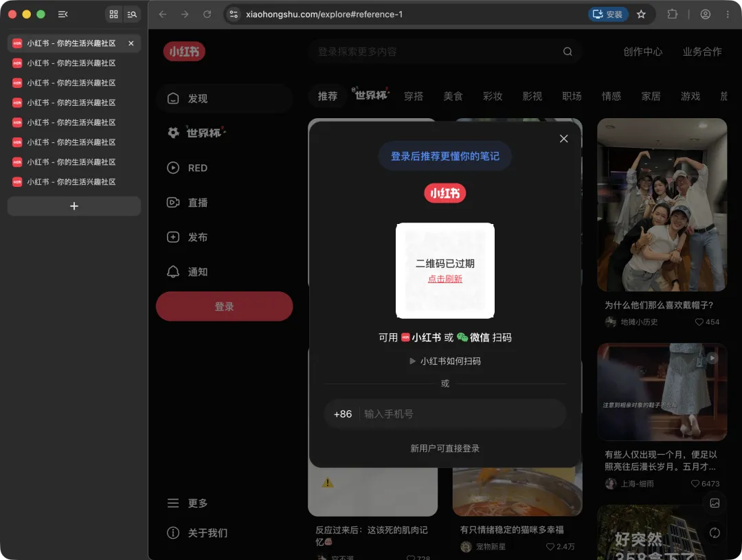Open browser extensions puzzle icon
Image resolution: width=742 pixels, height=560 pixels.
coord(673,14)
